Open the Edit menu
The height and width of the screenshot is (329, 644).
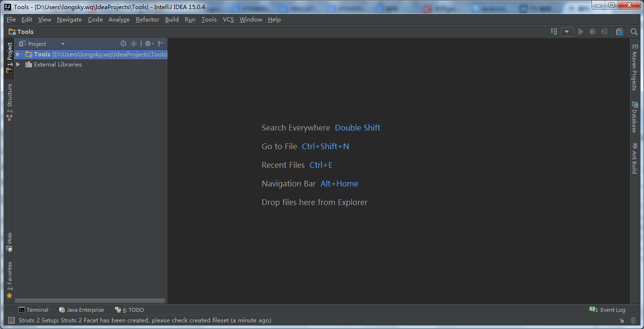click(27, 20)
